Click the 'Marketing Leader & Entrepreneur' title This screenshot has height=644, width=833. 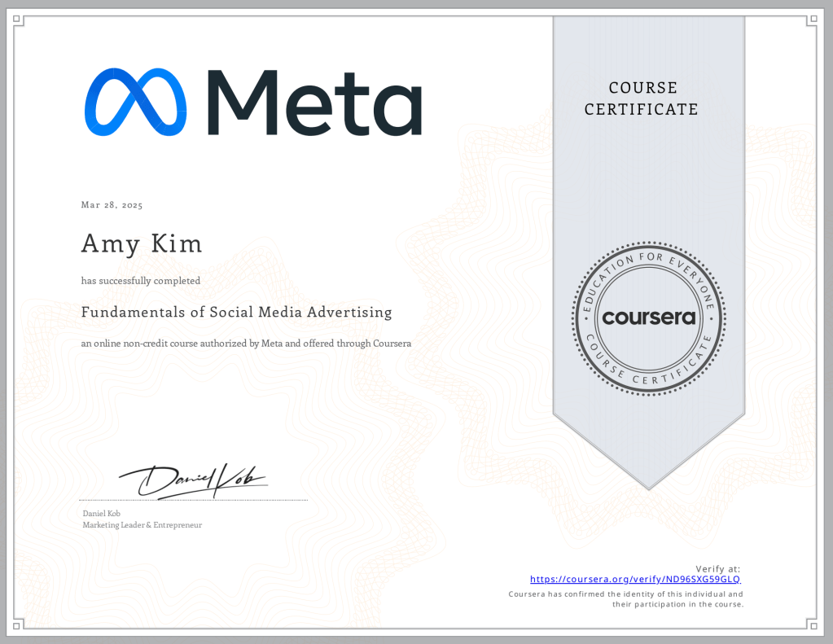click(x=142, y=525)
